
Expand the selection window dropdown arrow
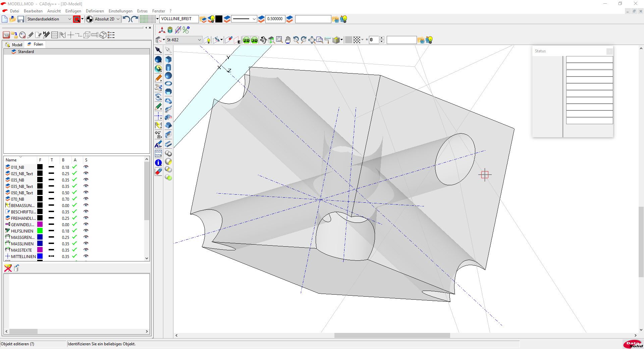83,19
